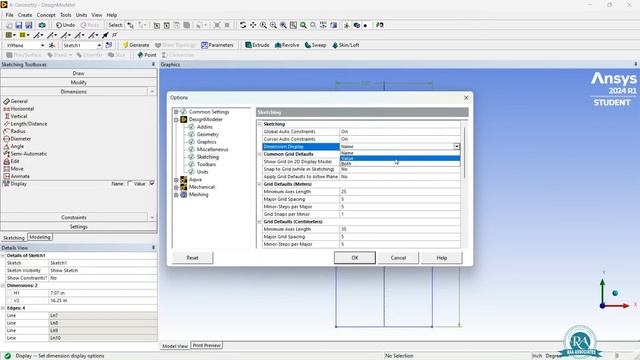This screenshot has height=360, width=640.
Task: Open the File menu
Action: click(x=9, y=15)
